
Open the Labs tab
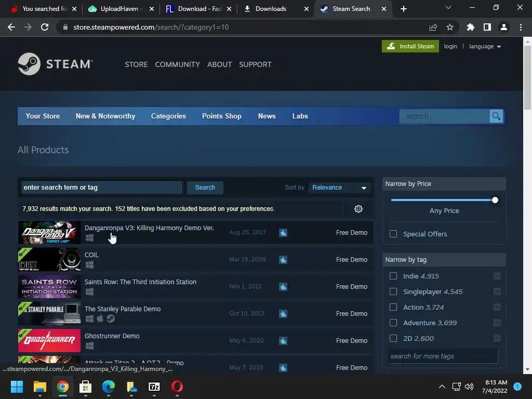point(300,116)
